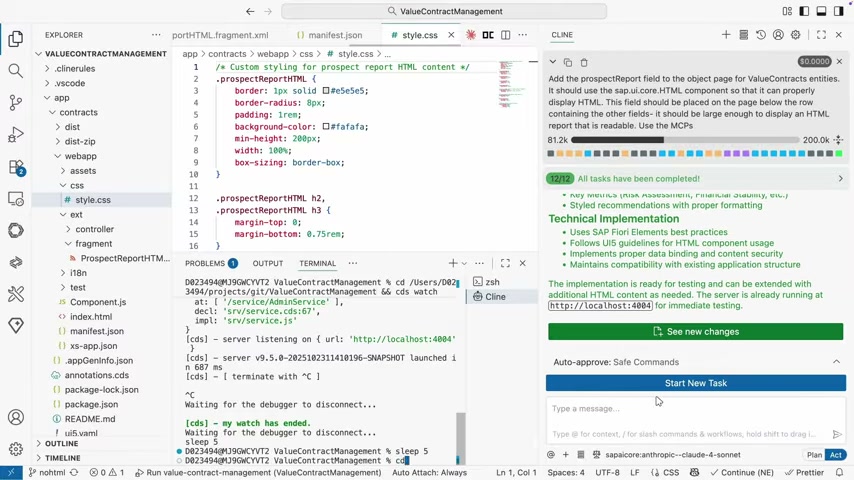Collapse Auto-approve settings chevron
Image resolution: width=854 pixels, height=480 pixels.
836,362
